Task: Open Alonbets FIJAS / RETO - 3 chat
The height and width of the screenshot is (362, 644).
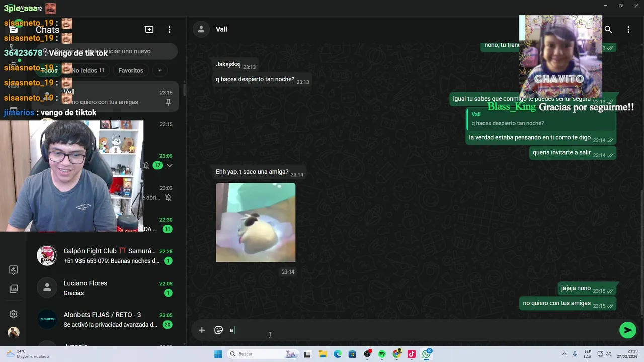Action: (106, 319)
